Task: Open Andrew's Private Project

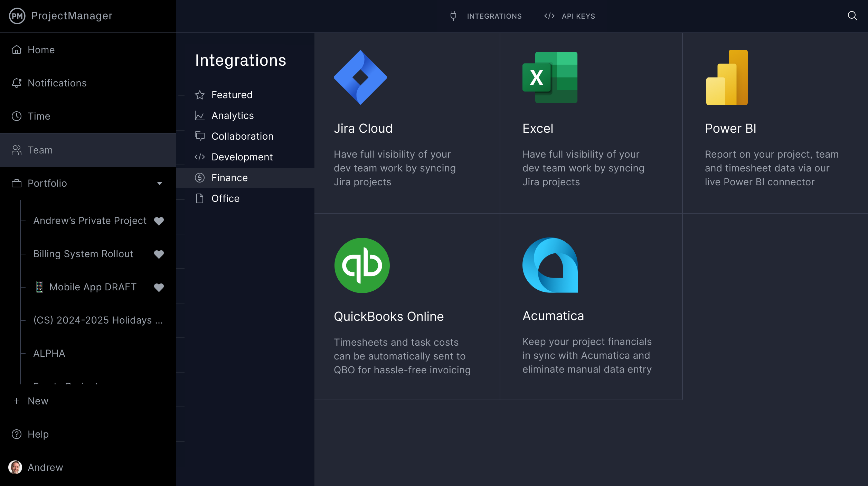Action: coord(90,221)
